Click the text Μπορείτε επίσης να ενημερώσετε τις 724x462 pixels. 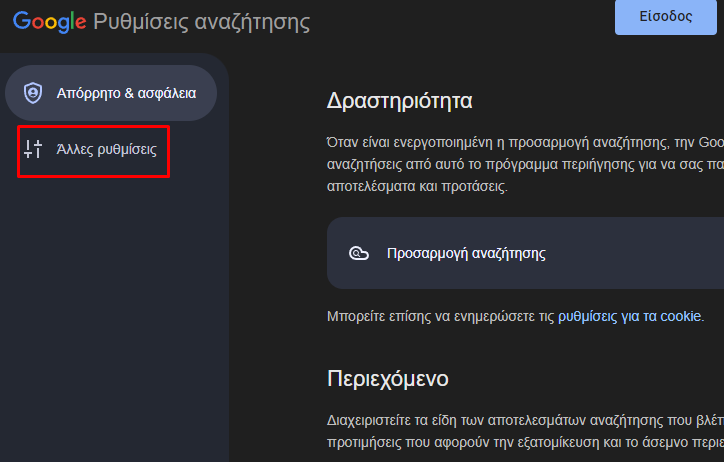pyautogui.click(x=440, y=317)
